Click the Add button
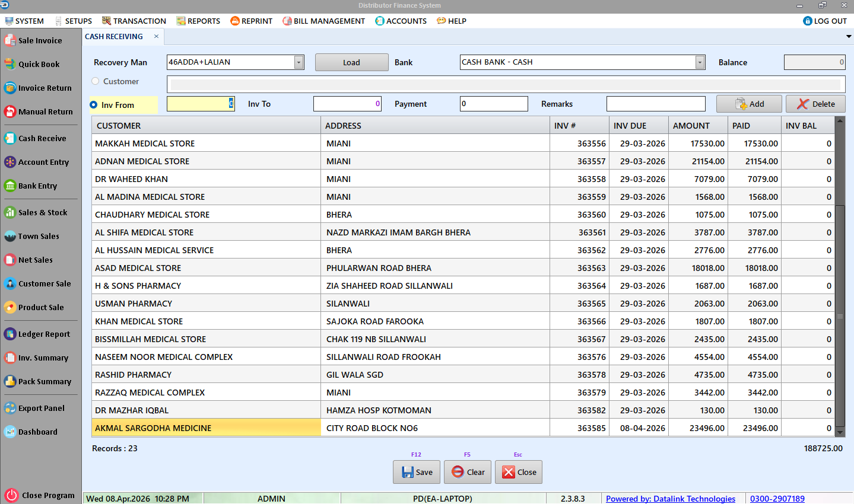This screenshot has width=854, height=504. (x=750, y=104)
